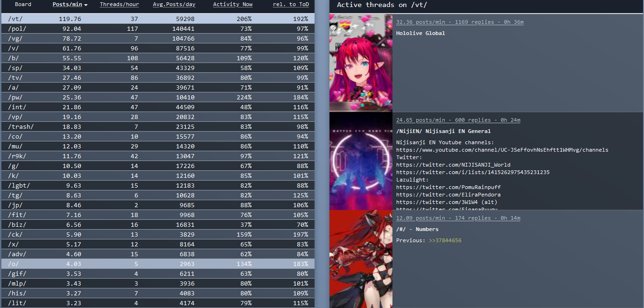Select the /jp/ board row
This screenshot has height=308, width=644.
point(157,205)
